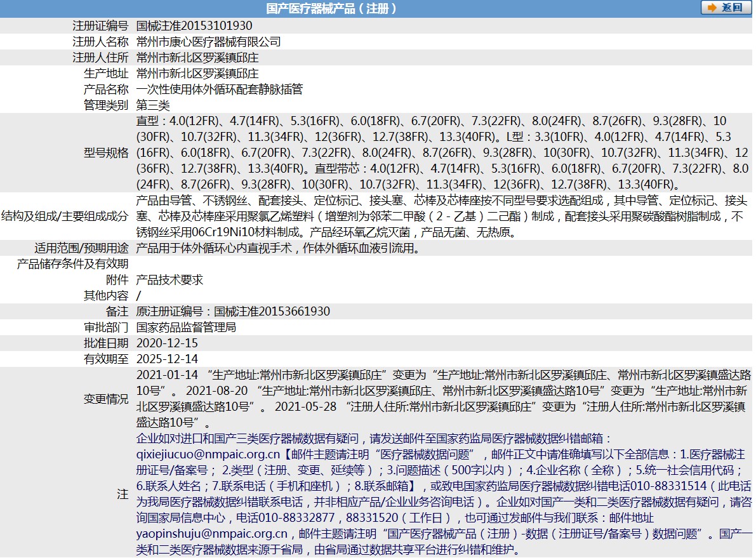Click attachment value 产品技术要求
Image resolution: width=756 pixels, height=558 pixels.
(169, 280)
